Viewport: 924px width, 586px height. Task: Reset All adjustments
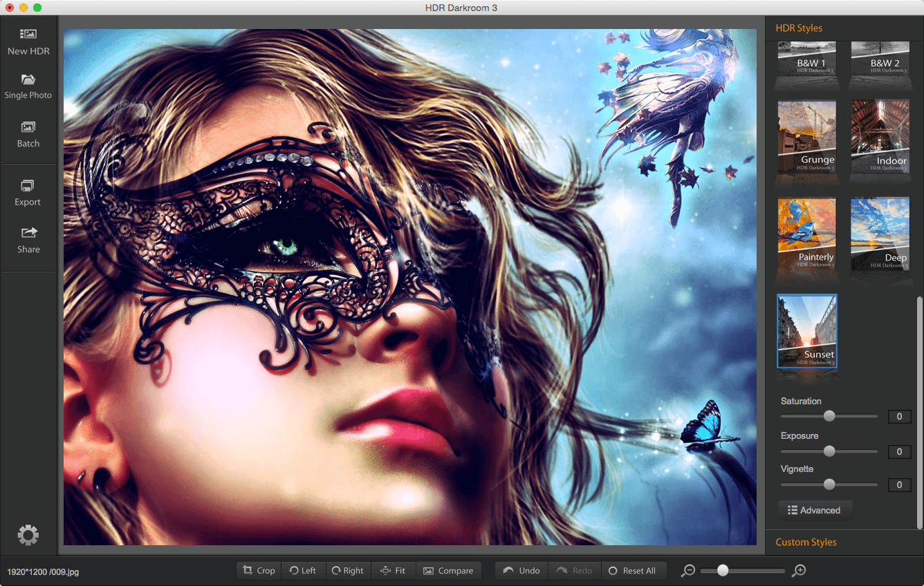[633, 571]
